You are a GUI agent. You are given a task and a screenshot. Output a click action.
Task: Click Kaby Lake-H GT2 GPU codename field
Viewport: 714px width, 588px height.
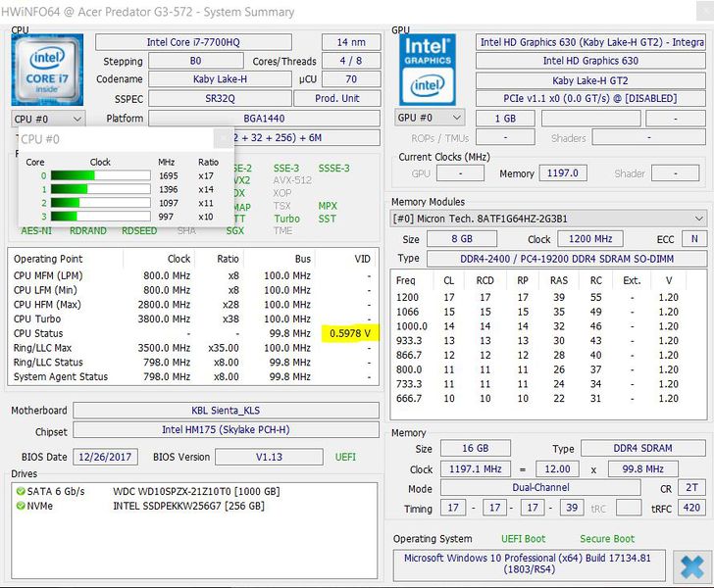click(x=590, y=80)
